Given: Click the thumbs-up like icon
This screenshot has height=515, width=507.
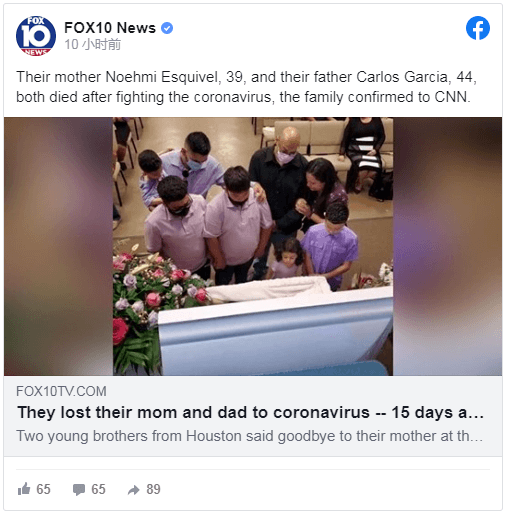Looking at the screenshot, I should (24, 489).
